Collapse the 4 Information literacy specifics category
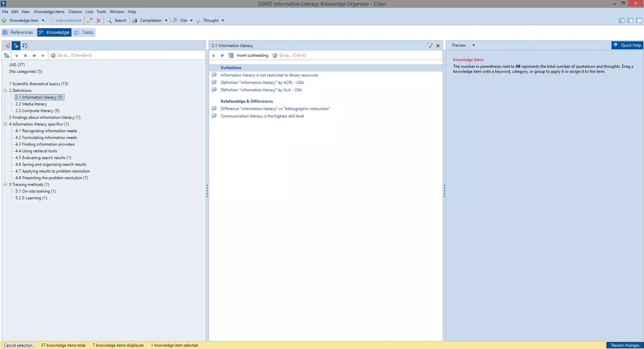Image resolution: width=644 pixels, height=349 pixels. 5,124
